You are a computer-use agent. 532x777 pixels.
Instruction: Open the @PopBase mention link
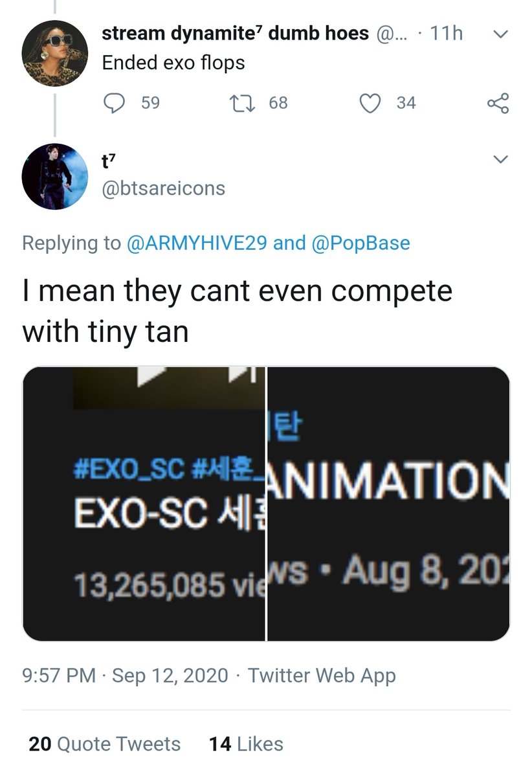[360, 243]
